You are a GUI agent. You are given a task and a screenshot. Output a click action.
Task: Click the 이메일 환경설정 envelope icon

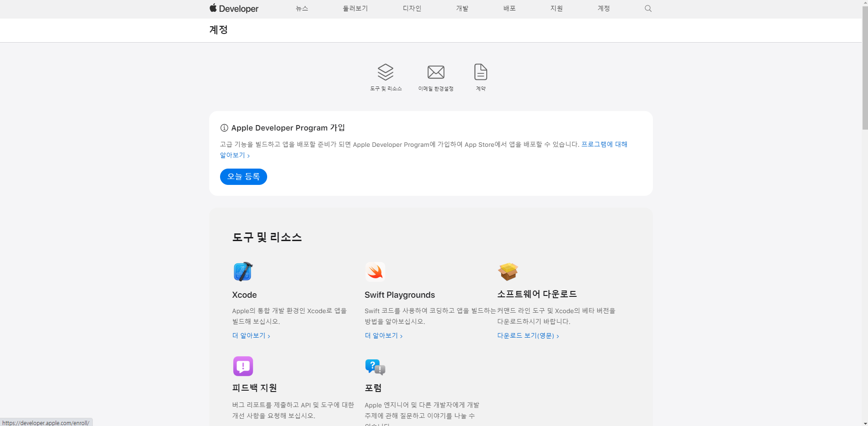click(x=436, y=72)
